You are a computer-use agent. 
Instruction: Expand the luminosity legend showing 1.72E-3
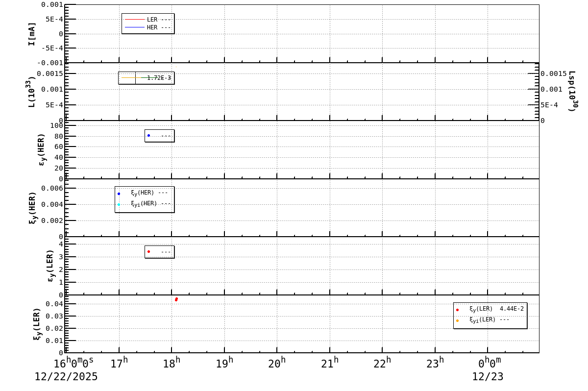pos(147,77)
